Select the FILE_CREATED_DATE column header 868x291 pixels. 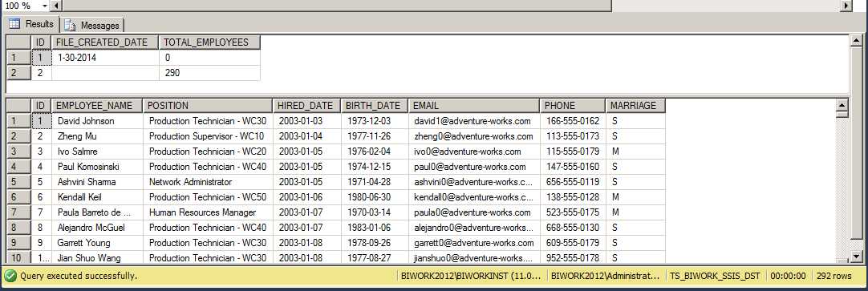coord(105,42)
